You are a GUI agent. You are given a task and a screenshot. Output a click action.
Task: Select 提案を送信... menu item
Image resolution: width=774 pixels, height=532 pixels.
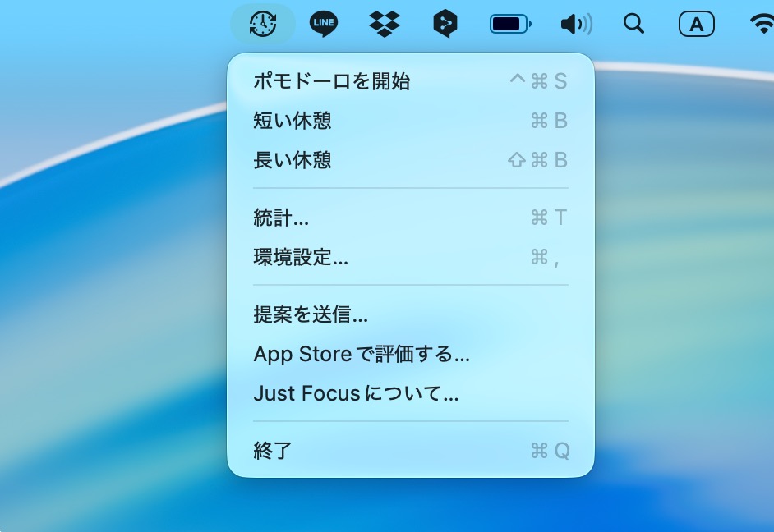click(411, 314)
